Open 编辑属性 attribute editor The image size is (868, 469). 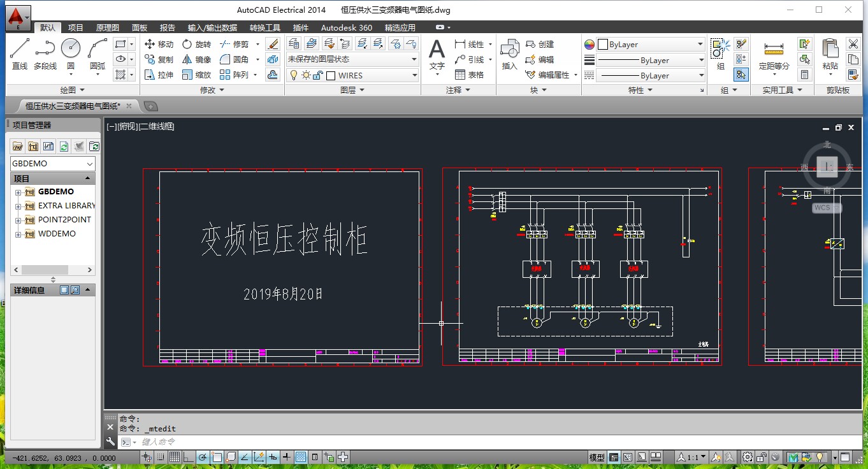(x=547, y=75)
